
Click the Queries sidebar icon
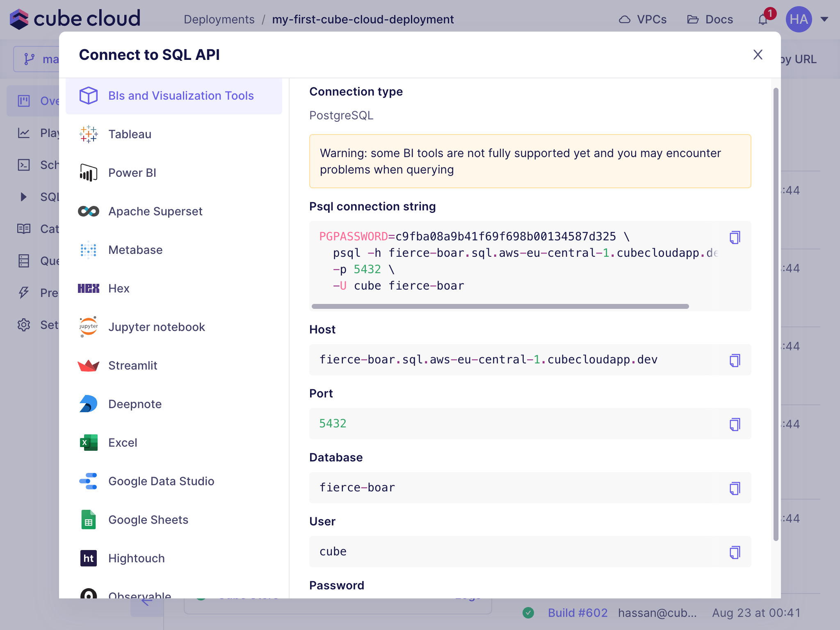coord(24,261)
